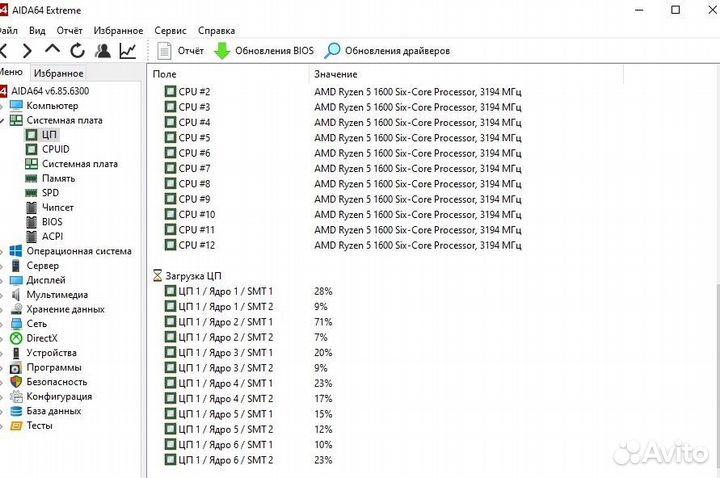Viewport: 720px width, 478px height.
Task: Select row ЦП 1 / Ядро 6 / SMT 2
Action: point(248,460)
